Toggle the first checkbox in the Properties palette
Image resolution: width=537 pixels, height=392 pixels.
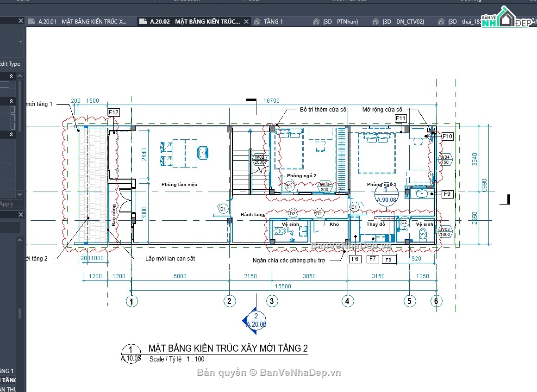[12, 109]
